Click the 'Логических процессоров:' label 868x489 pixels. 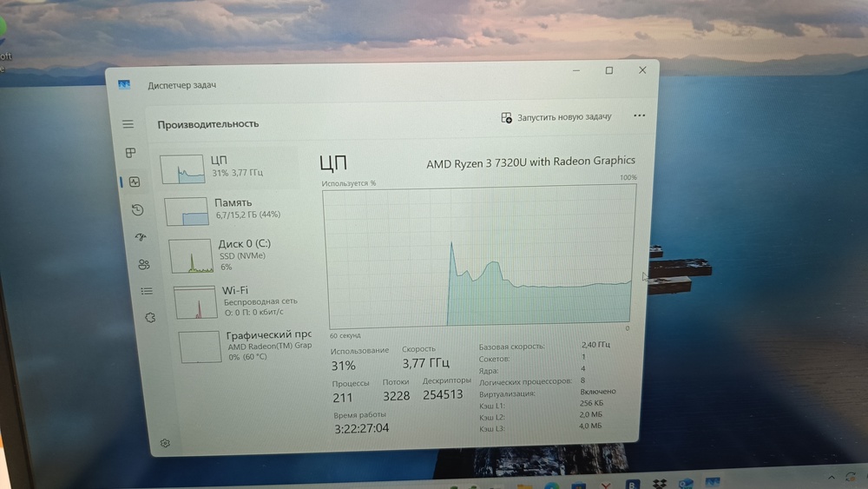pos(525,381)
